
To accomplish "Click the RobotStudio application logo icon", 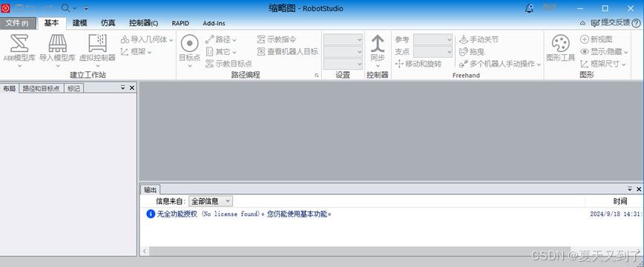I will click(6, 7).
